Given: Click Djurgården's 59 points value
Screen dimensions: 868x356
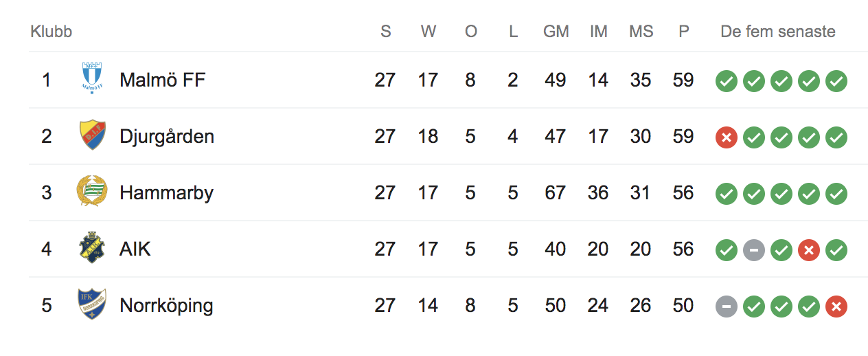Looking at the screenshot, I should point(683,136).
